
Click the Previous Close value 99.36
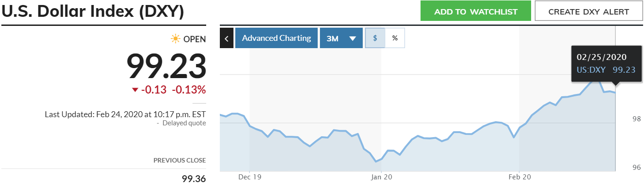(x=194, y=179)
